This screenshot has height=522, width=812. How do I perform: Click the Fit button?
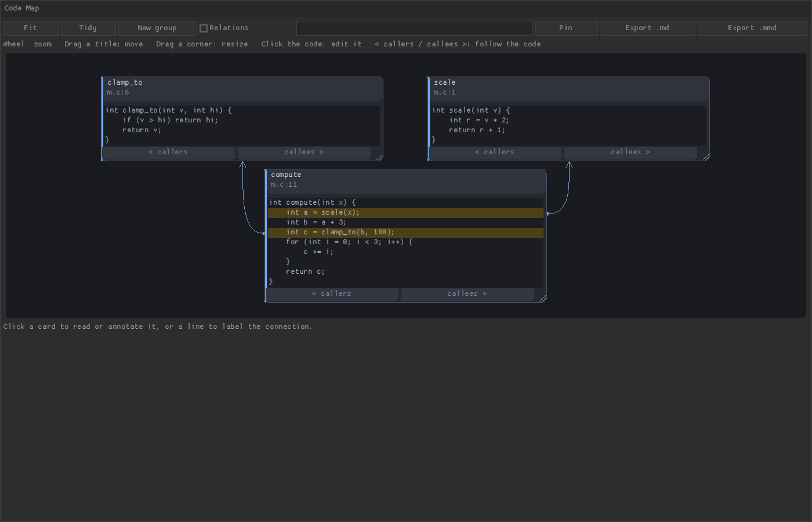tap(31, 28)
